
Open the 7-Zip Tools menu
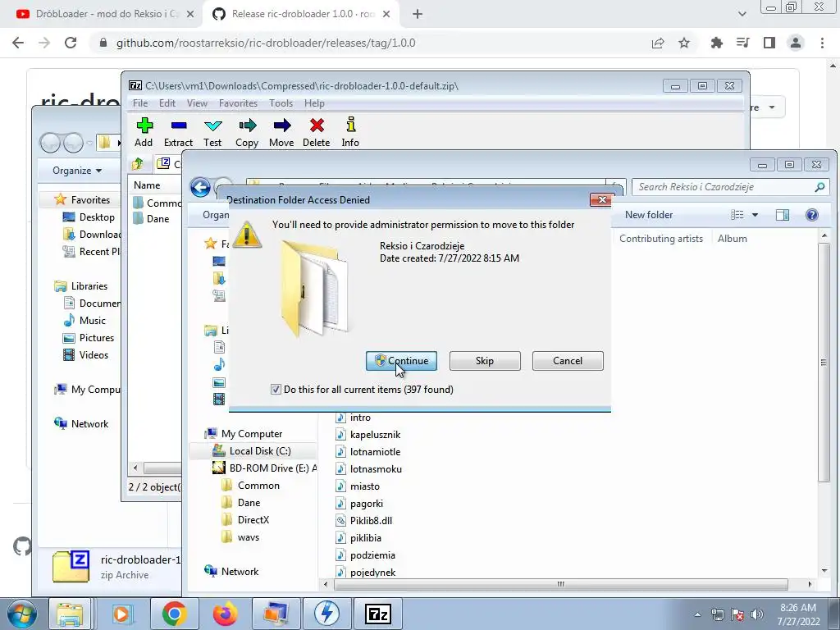(281, 103)
